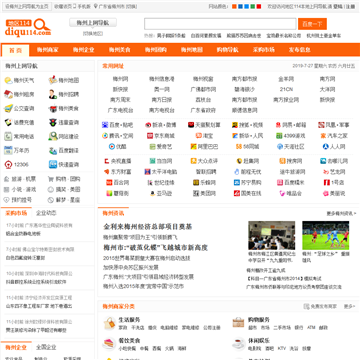Click the 人人网 site icon
360x360 pixels.
326,146
